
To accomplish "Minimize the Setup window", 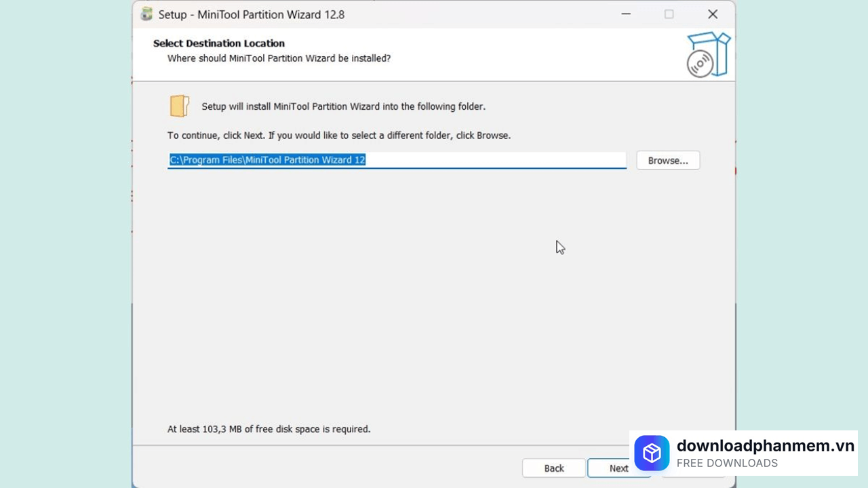I will [625, 14].
